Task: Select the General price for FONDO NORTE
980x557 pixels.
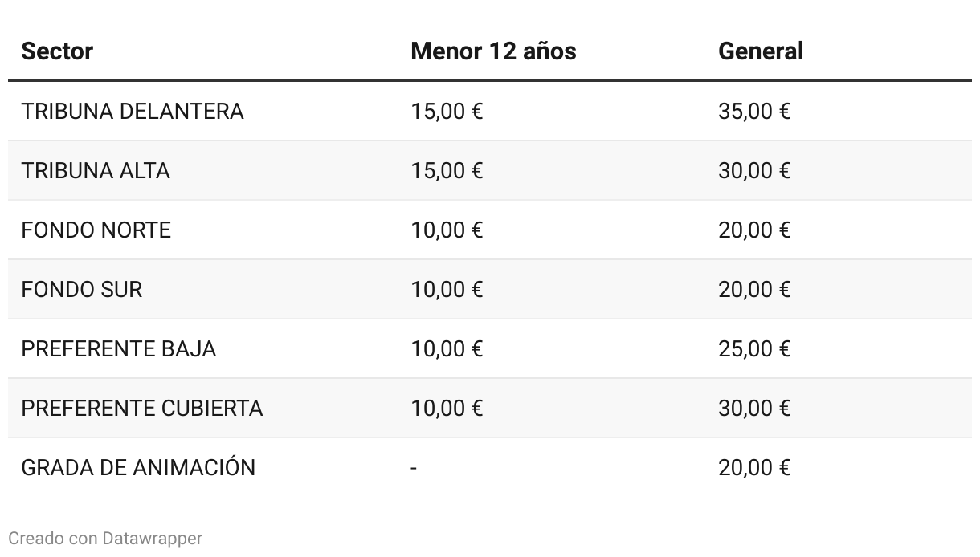Action: [x=753, y=230]
